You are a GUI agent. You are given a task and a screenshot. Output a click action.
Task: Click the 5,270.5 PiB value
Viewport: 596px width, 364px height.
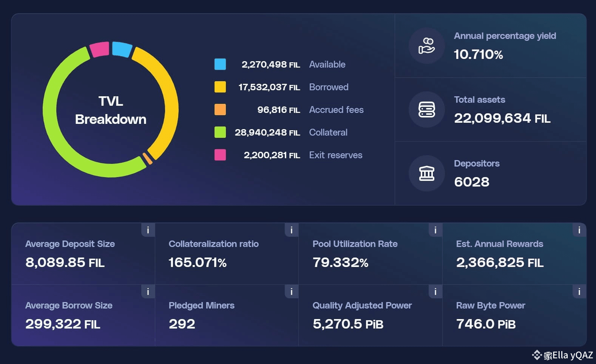point(348,324)
